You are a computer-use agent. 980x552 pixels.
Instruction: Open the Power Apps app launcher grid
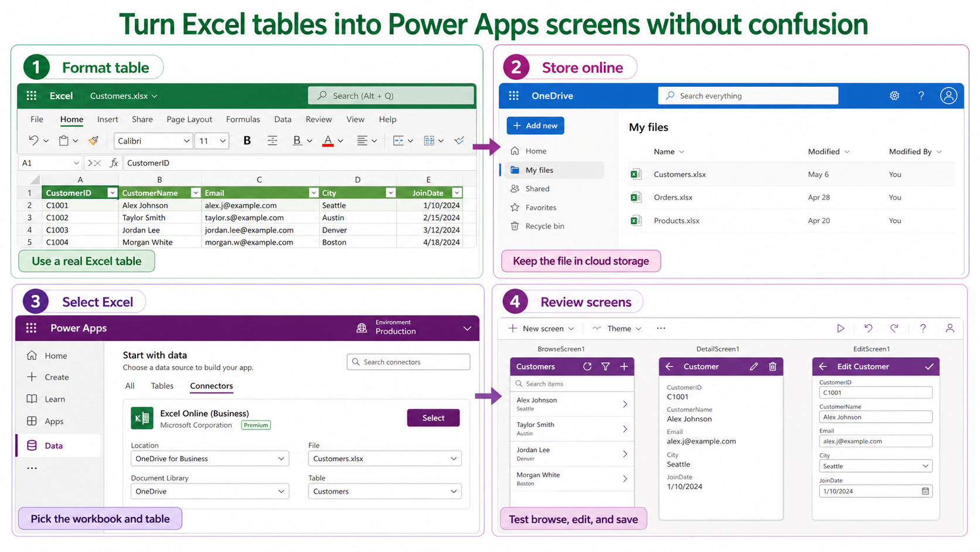pyautogui.click(x=32, y=329)
